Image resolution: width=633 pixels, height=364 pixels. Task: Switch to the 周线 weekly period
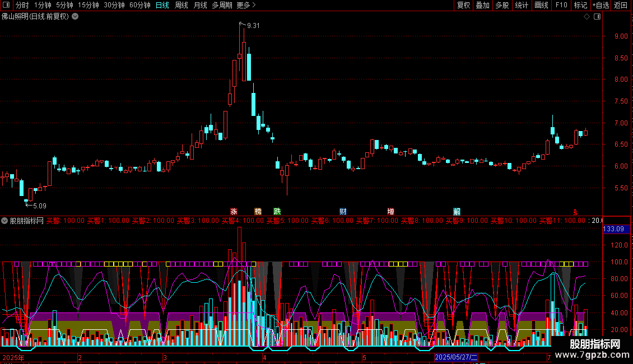point(181,5)
